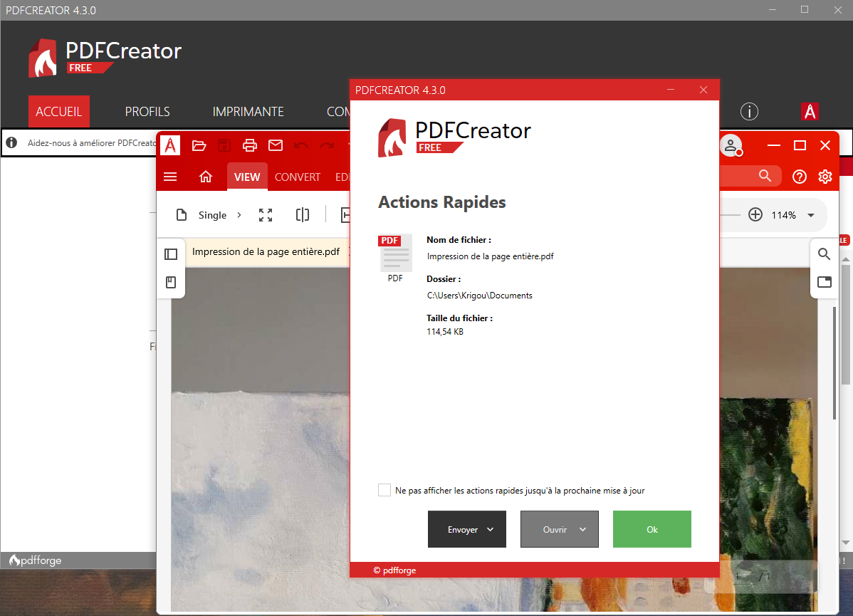The image size is (853, 616).
Task: Send by email envelope icon in PDF Architect
Action: click(x=276, y=145)
